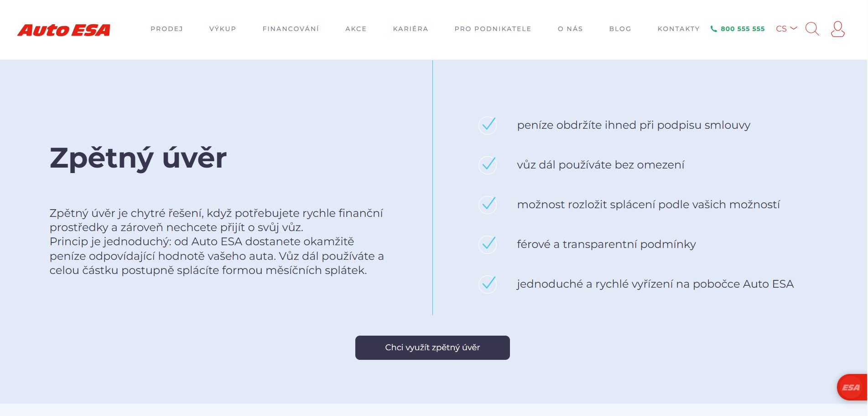Open the user account icon
The image size is (868, 416).
[x=837, y=29]
